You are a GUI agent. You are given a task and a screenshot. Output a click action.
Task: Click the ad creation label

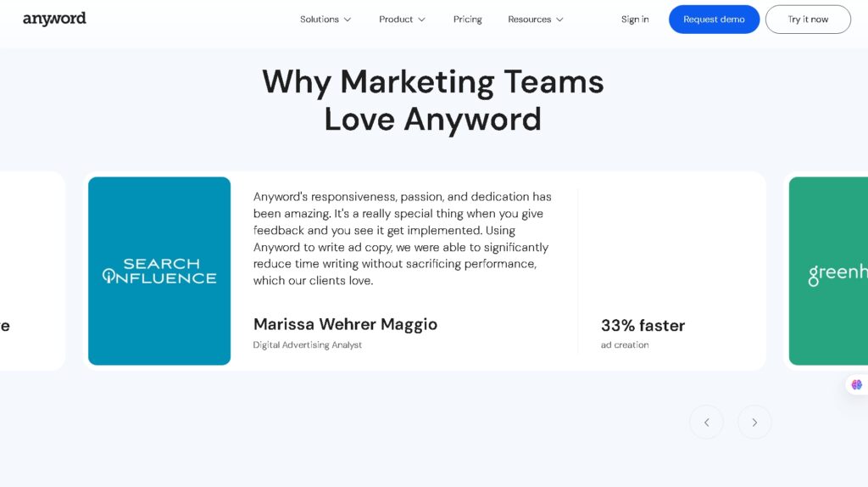coord(625,344)
